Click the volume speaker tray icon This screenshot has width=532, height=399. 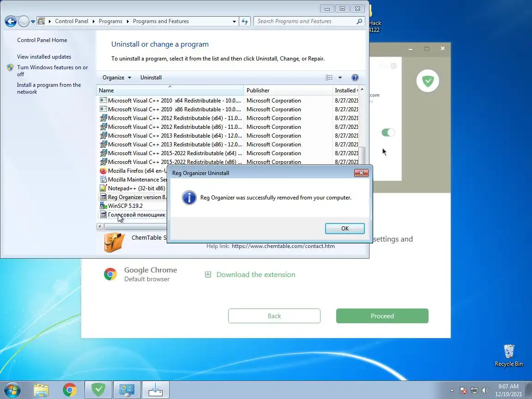tap(485, 391)
